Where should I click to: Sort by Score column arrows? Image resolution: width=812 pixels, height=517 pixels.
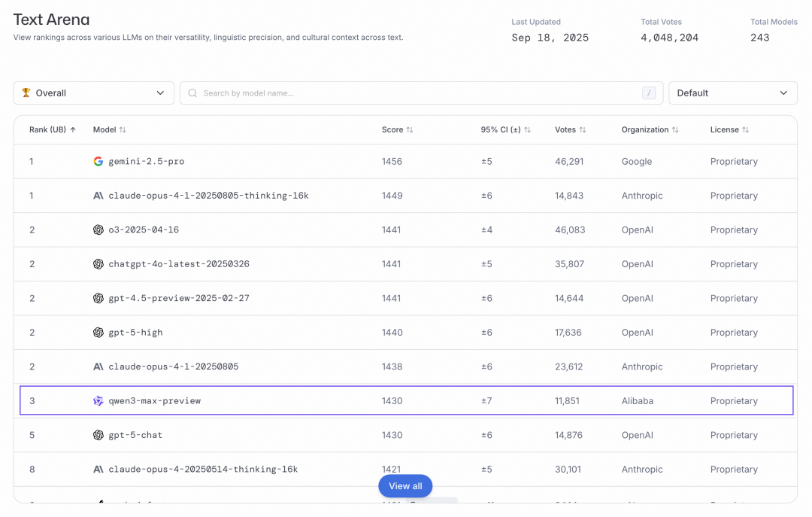410,130
